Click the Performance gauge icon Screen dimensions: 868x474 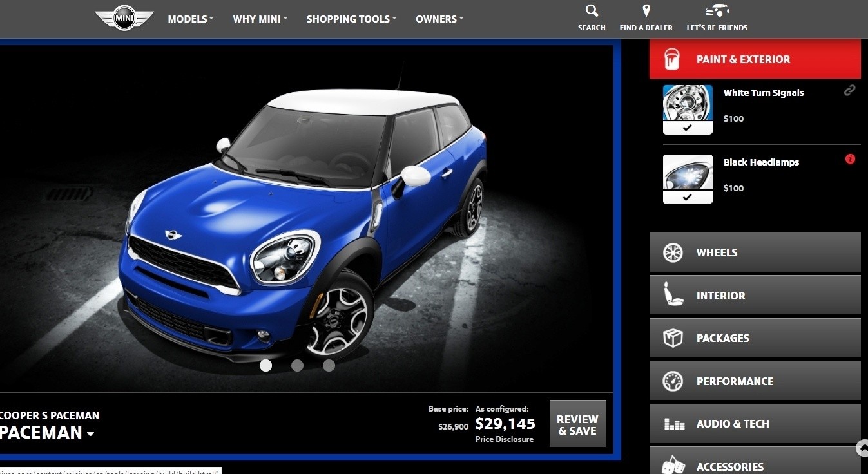click(x=673, y=381)
